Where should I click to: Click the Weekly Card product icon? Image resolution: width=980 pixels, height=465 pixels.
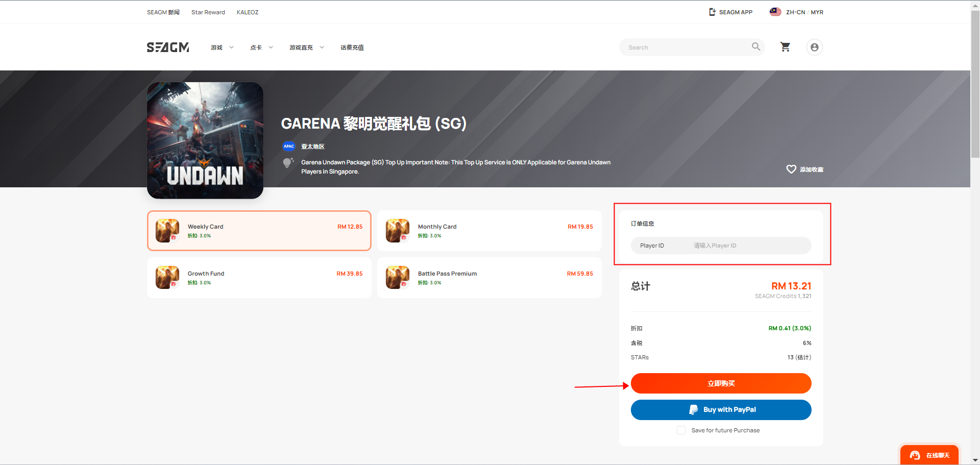[x=167, y=231]
